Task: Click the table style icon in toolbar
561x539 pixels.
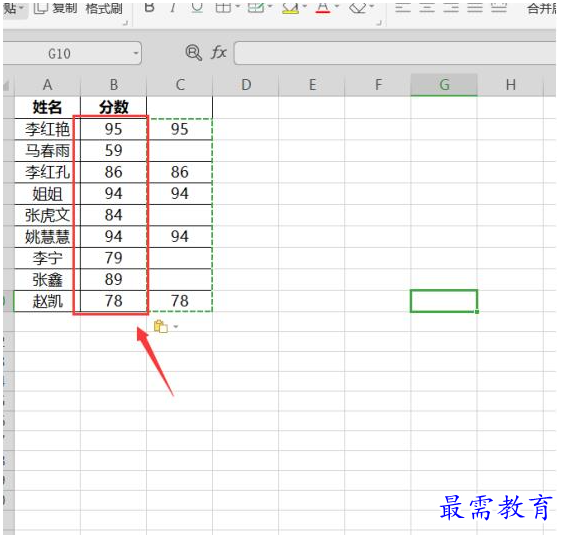Action: coord(256,8)
